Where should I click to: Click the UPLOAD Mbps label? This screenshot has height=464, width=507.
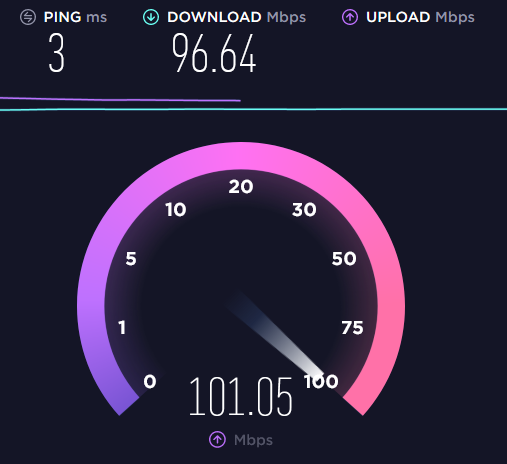(420, 17)
